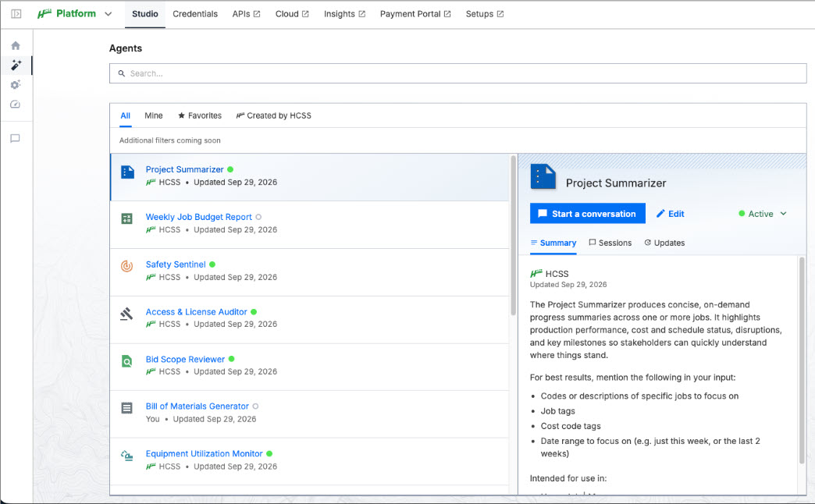815x504 pixels.
Task: Open the Equipment Utilization Monitor link
Action: point(205,454)
